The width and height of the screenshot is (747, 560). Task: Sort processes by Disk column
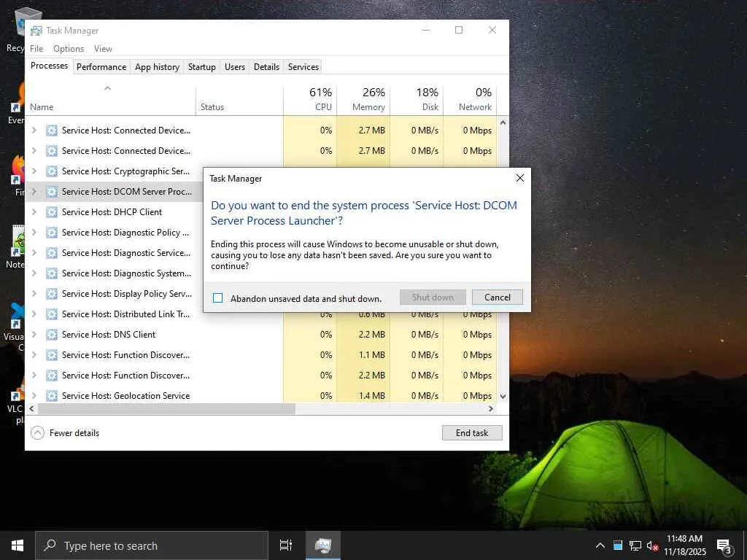pos(417,101)
